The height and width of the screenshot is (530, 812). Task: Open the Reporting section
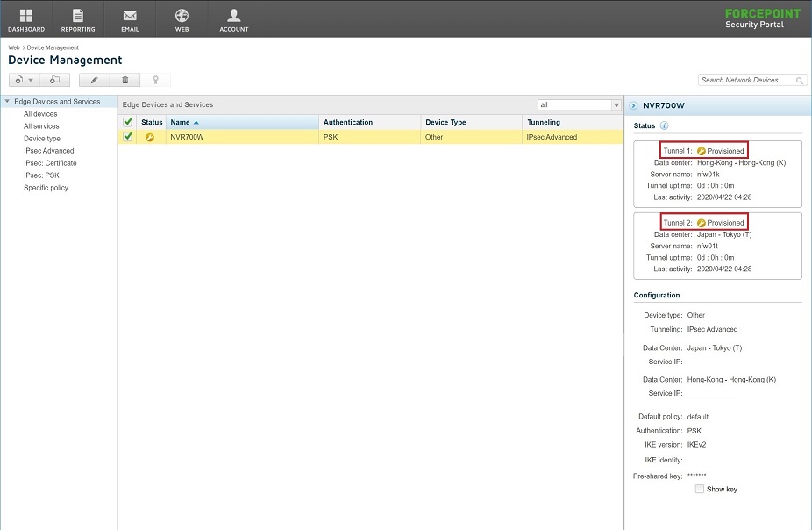[x=78, y=19]
